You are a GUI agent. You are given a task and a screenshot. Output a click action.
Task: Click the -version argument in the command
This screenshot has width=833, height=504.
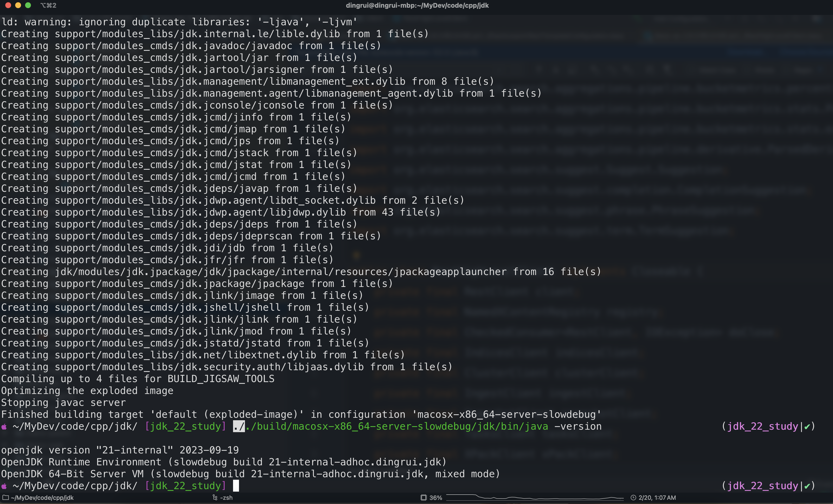(578, 426)
